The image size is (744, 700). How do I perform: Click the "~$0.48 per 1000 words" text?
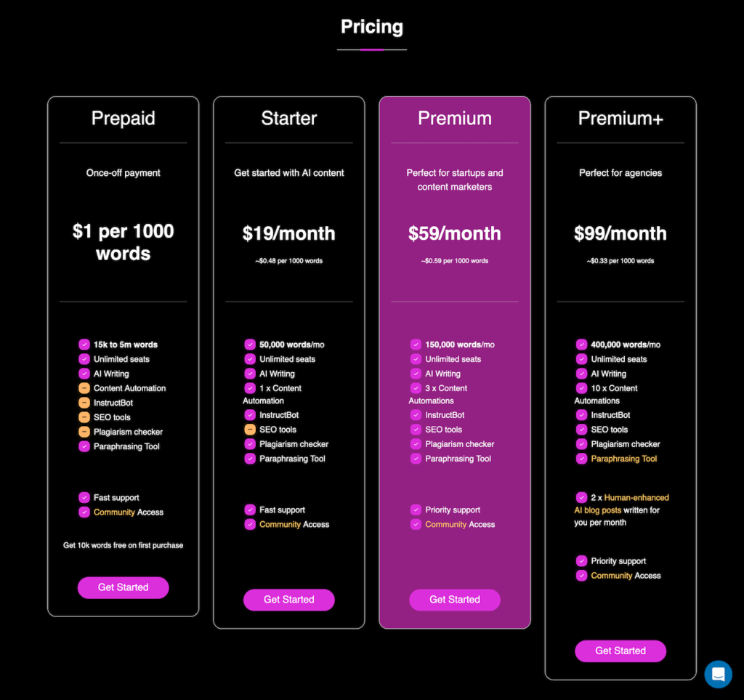289,260
